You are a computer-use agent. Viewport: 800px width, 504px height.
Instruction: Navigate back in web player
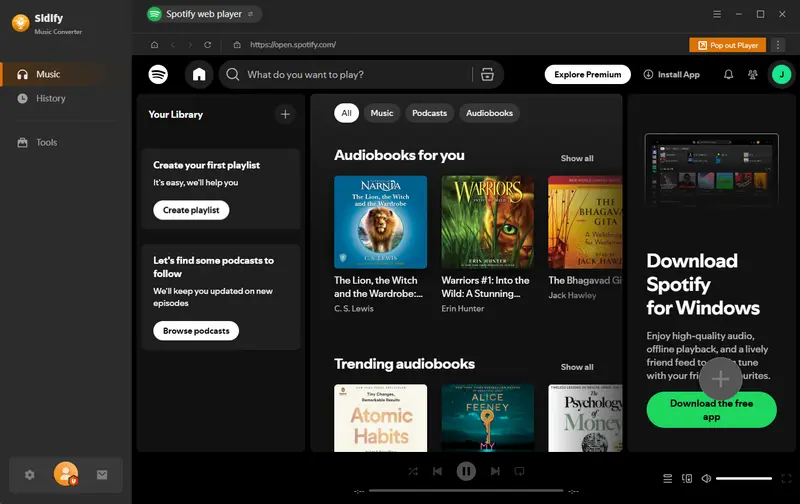[172, 45]
